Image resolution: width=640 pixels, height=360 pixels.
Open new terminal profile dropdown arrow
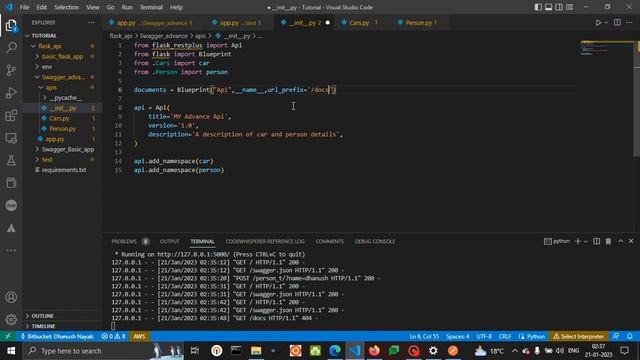pos(585,242)
